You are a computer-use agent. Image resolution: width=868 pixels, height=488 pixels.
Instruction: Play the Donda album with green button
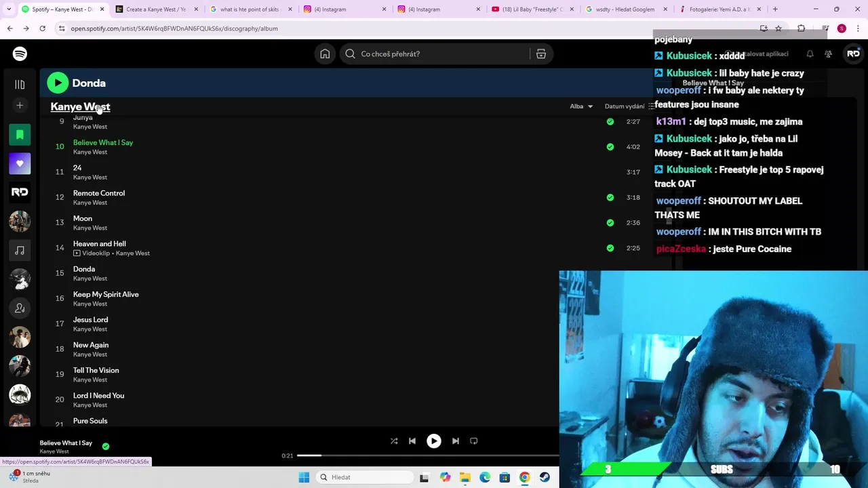coord(58,83)
